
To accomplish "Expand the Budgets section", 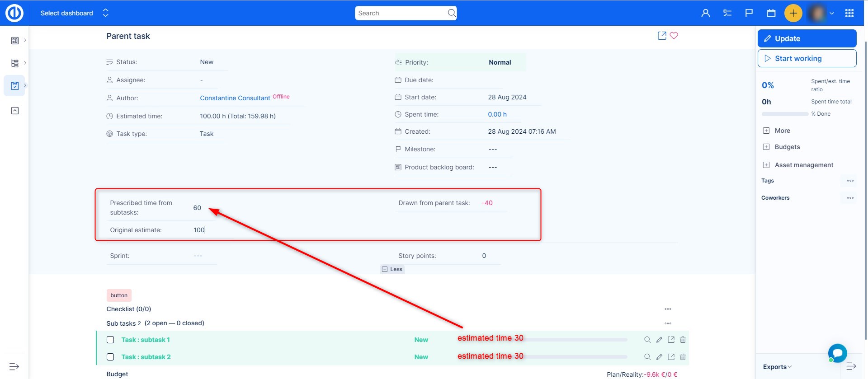I will click(x=787, y=147).
